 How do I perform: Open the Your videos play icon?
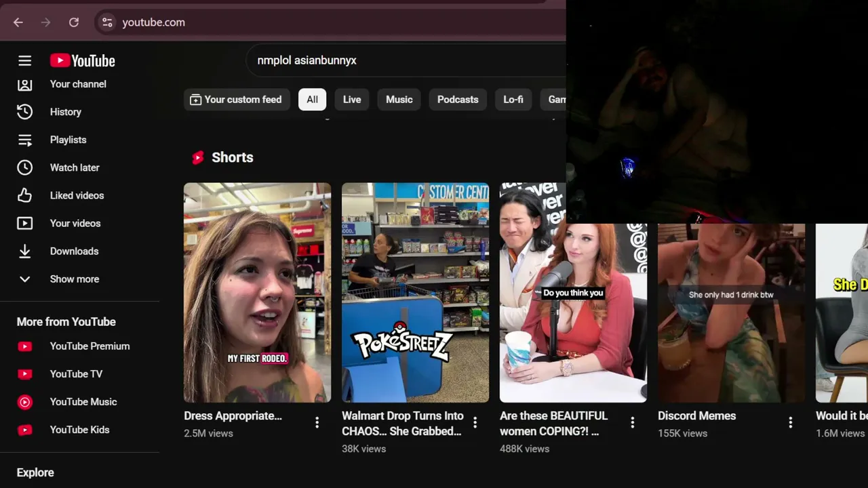click(x=24, y=223)
